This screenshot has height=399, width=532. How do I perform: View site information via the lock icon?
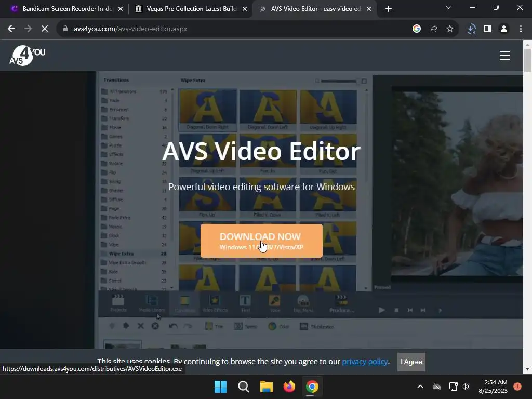click(65, 29)
